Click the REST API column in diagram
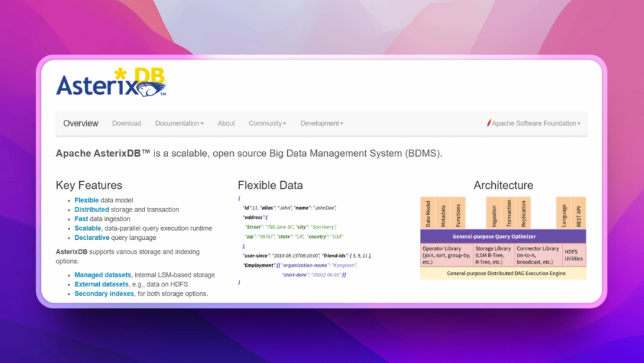Screen dimensions: 644x363 tap(579, 213)
